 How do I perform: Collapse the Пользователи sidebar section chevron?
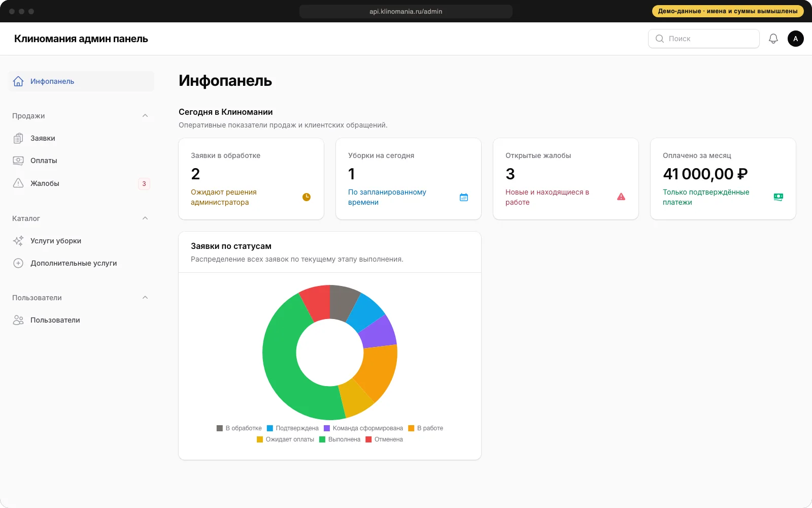(145, 298)
